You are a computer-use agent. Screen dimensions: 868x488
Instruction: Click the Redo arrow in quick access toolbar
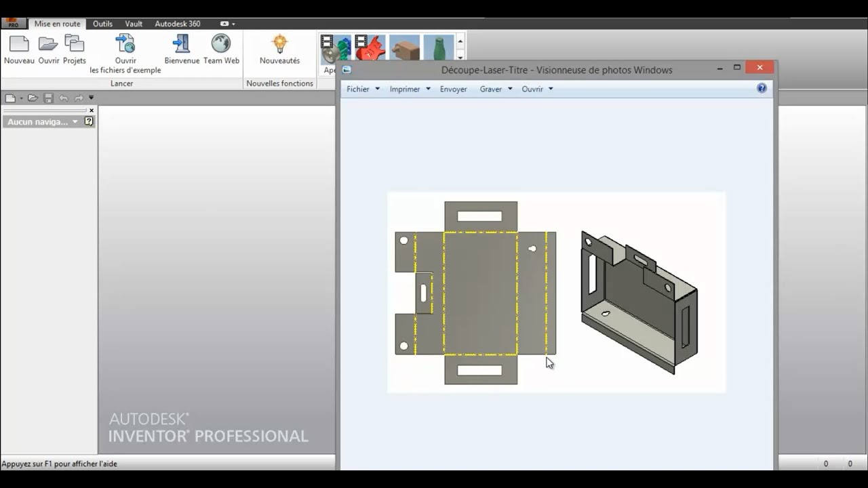[x=79, y=98]
